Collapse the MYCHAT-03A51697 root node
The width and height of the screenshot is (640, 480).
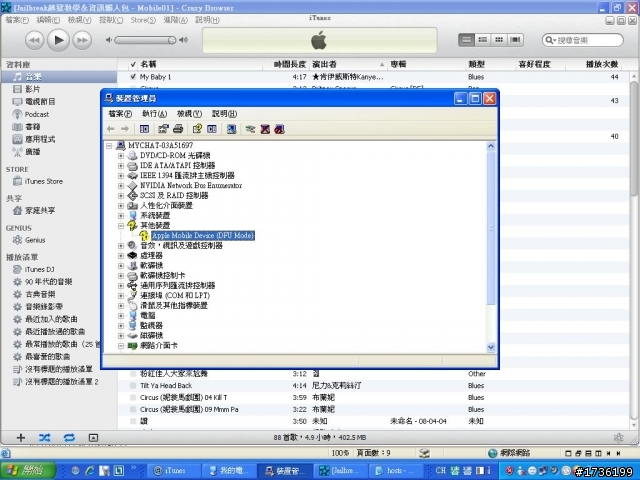tap(109, 146)
